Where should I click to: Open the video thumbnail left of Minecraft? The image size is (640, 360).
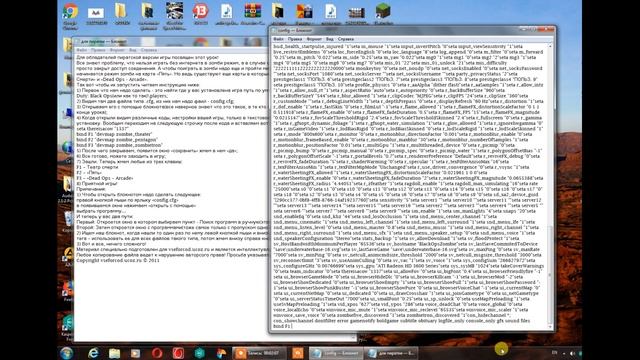coord(356,13)
